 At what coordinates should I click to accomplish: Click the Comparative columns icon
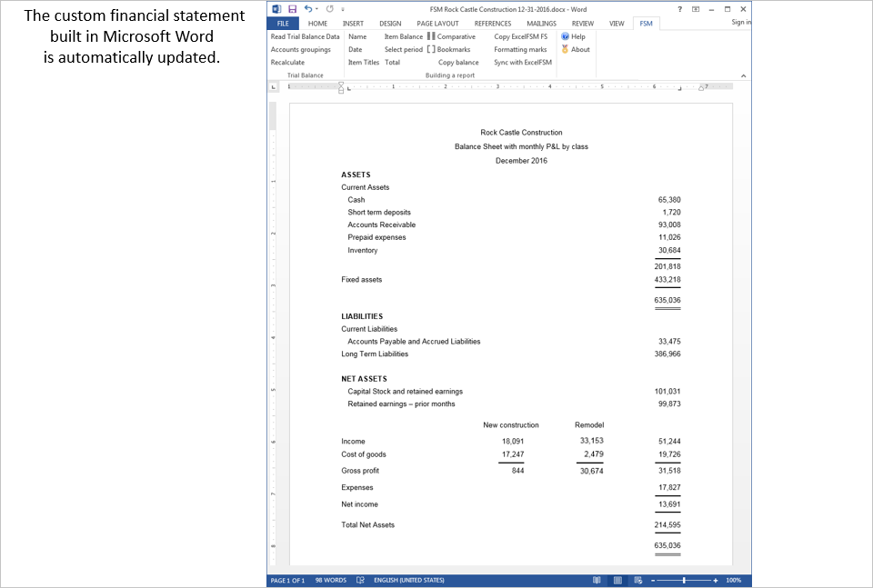[x=431, y=36]
